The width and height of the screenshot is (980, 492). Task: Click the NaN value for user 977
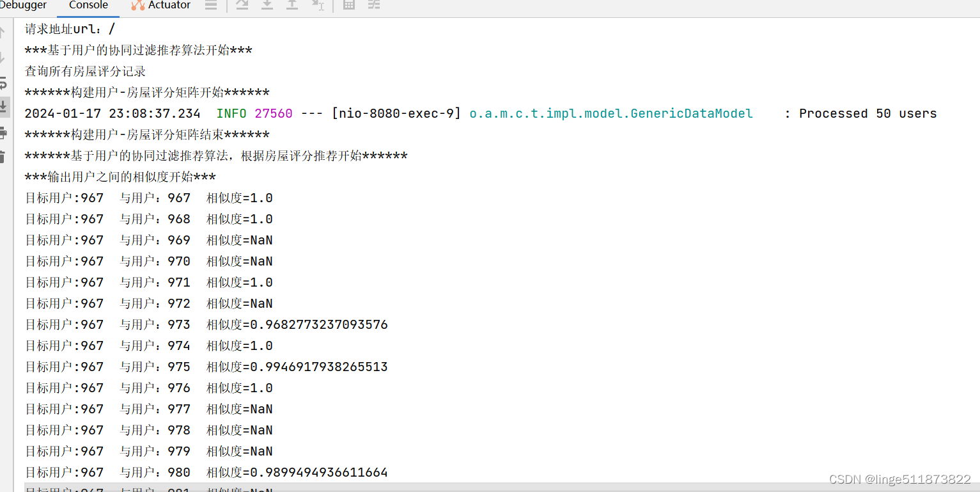pos(261,409)
